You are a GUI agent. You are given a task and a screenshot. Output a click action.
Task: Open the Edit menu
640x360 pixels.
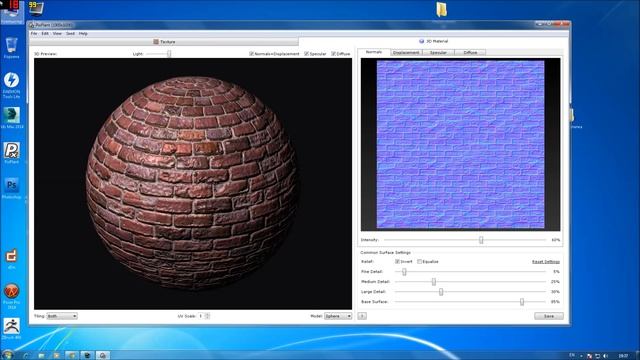point(45,33)
